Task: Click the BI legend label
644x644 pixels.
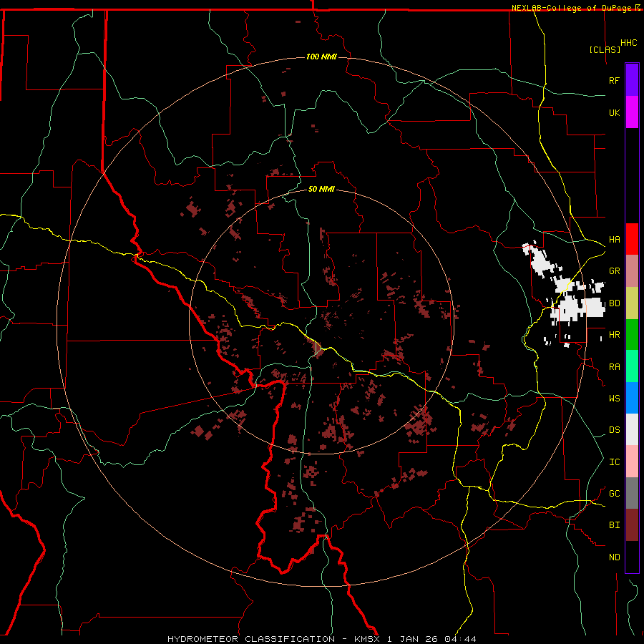Action: [x=614, y=525]
